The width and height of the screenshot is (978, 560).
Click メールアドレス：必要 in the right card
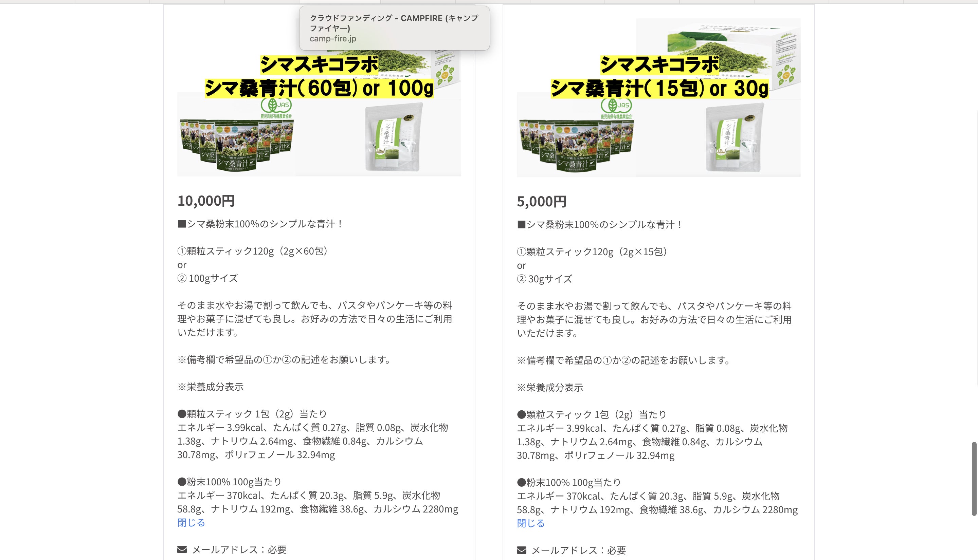coord(579,550)
